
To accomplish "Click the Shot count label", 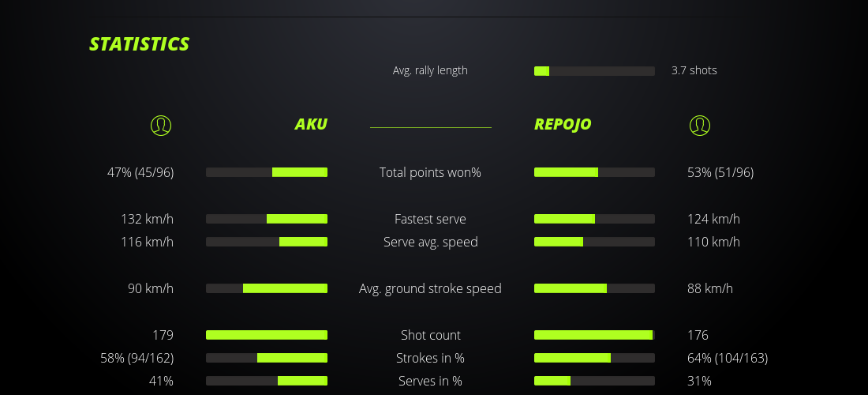I will click(x=430, y=335).
